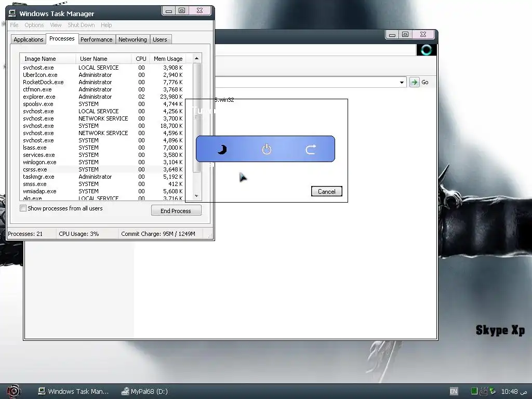This screenshot has width=532, height=399.
Task: Select the Processes tab
Action: tap(62, 38)
